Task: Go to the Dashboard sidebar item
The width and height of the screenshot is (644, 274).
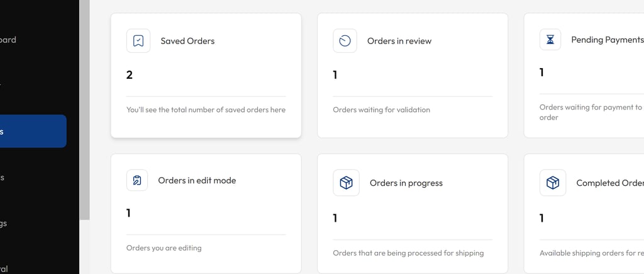Action: (x=8, y=40)
